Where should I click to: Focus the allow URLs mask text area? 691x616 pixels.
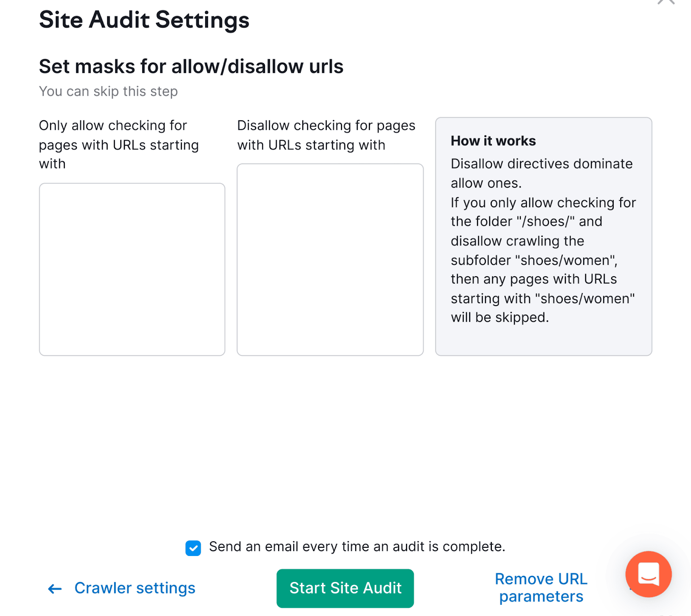point(132,269)
